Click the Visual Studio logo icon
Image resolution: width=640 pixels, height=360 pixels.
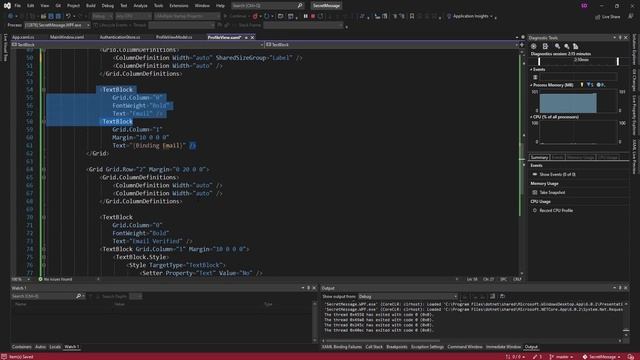(x=7, y=6)
